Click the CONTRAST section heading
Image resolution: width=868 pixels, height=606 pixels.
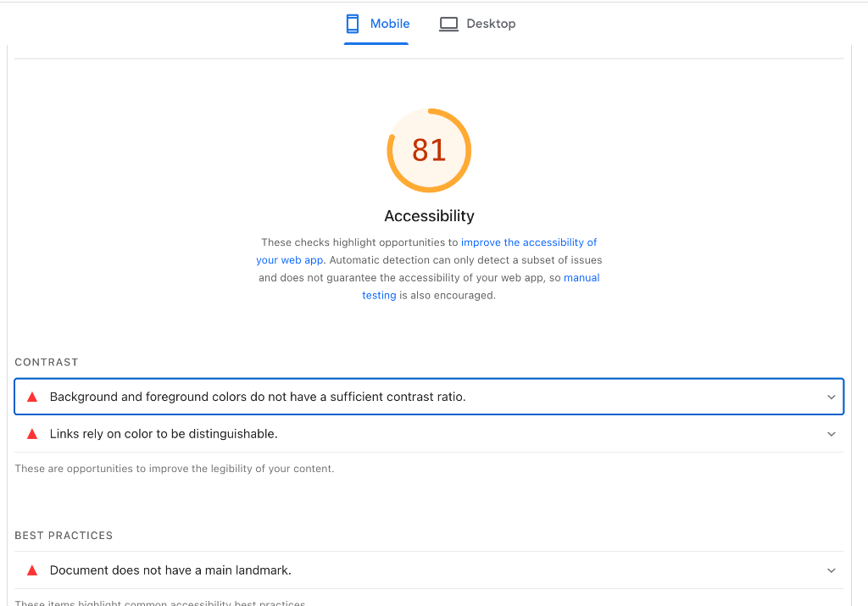pyautogui.click(x=47, y=362)
